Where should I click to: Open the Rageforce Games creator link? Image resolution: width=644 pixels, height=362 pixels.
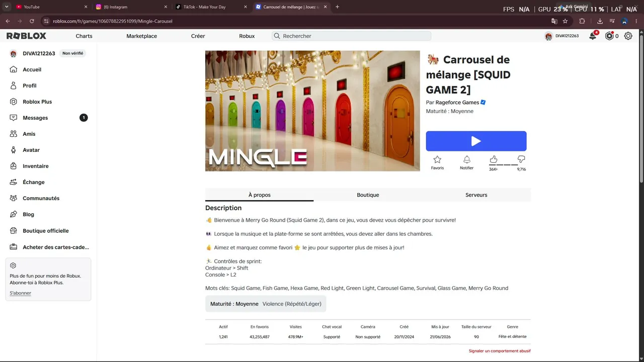(x=457, y=103)
